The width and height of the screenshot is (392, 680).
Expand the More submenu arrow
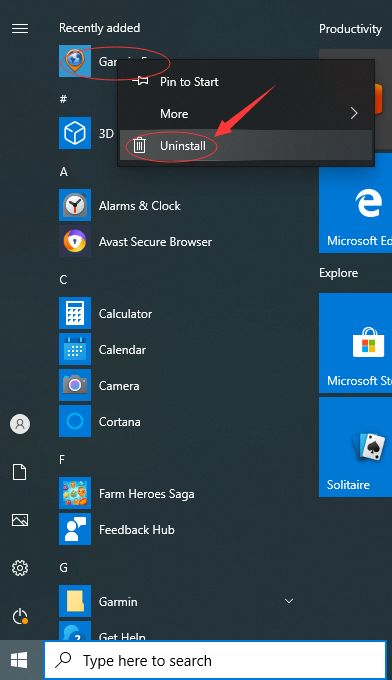click(x=354, y=114)
